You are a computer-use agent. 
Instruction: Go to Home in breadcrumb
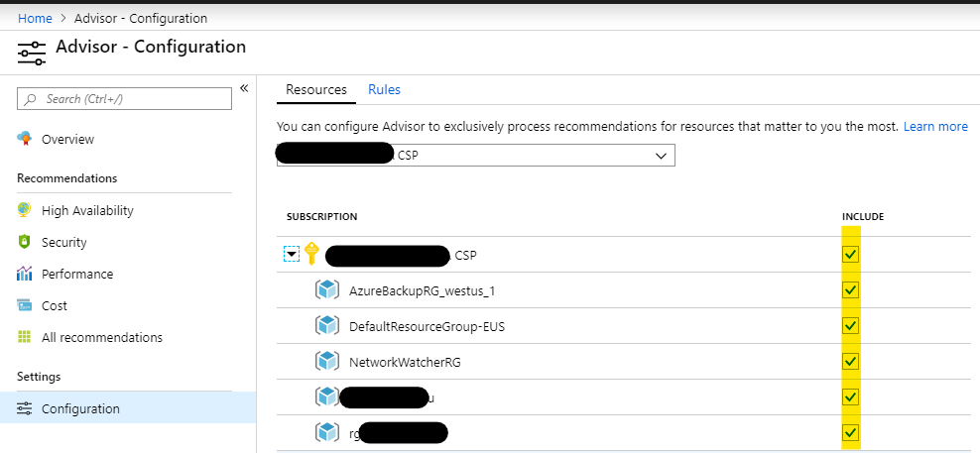tap(35, 18)
